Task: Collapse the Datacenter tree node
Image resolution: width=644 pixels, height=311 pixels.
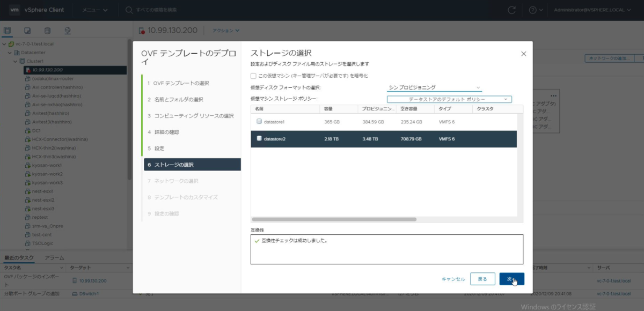Action: tap(10, 53)
